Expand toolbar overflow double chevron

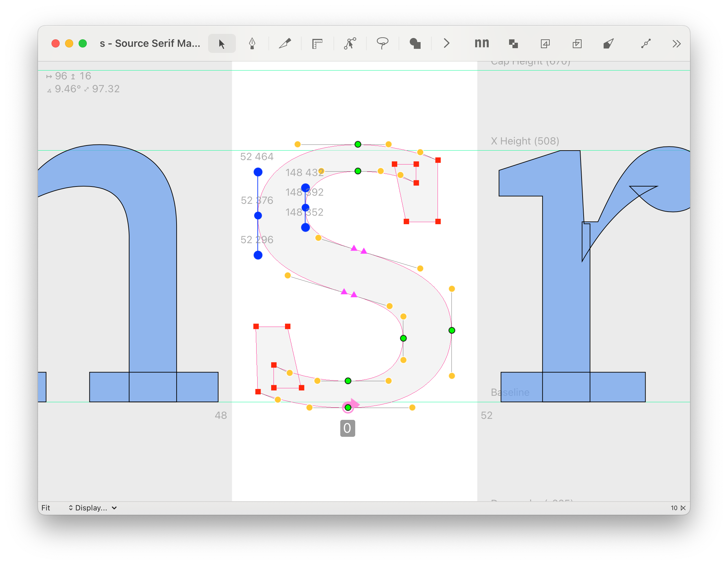pyautogui.click(x=676, y=44)
